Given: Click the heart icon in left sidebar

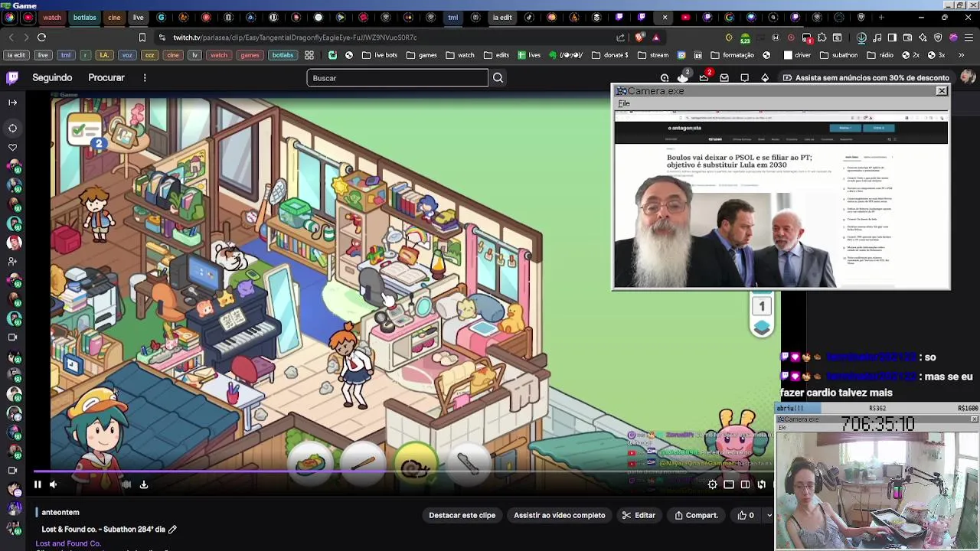Looking at the screenshot, I should (x=12, y=147).
